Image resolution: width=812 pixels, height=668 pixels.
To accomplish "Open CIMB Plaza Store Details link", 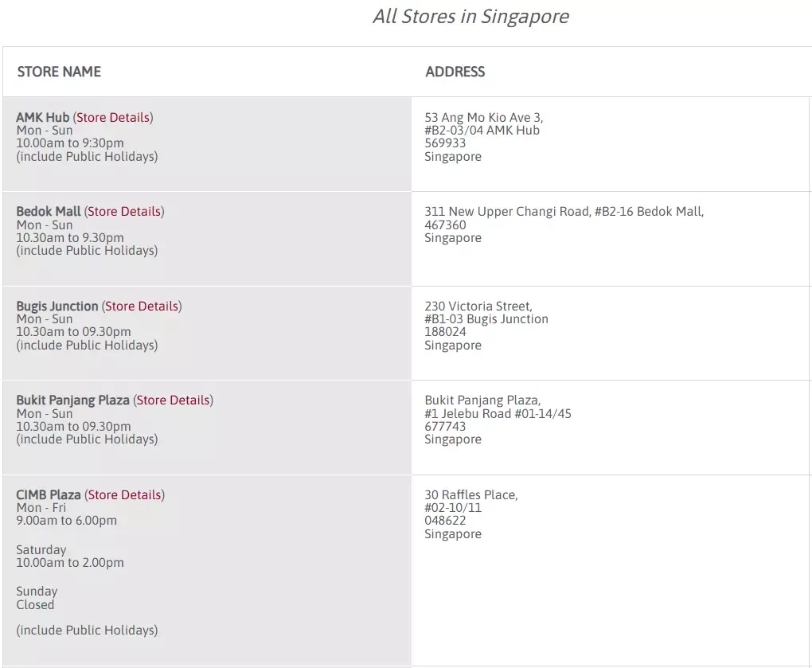I will pos(125,495).
